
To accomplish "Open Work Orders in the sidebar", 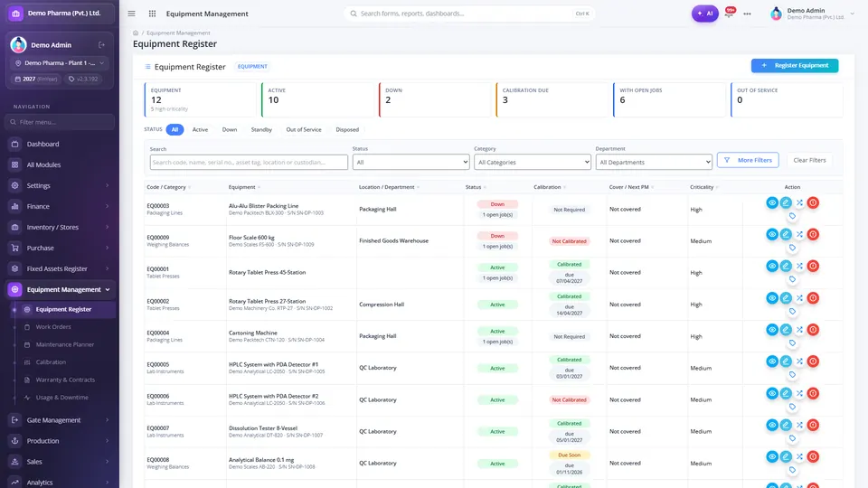I will 53,327.
